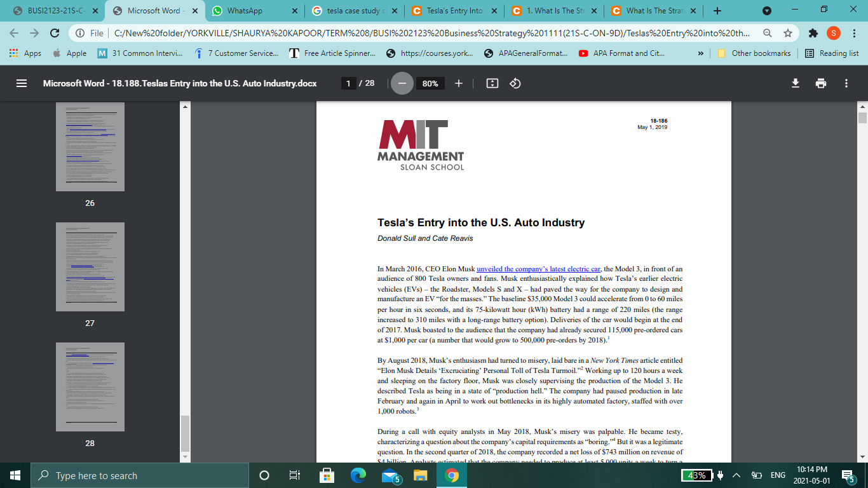Open the PDF viewer three-dot options menu
Screen dimensions: 868x488
[846, 83]
